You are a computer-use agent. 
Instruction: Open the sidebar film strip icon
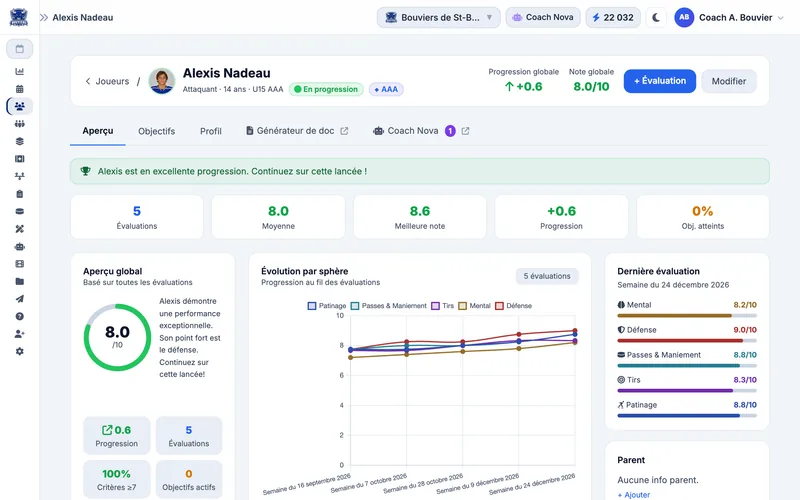click(x=19, y=264)
